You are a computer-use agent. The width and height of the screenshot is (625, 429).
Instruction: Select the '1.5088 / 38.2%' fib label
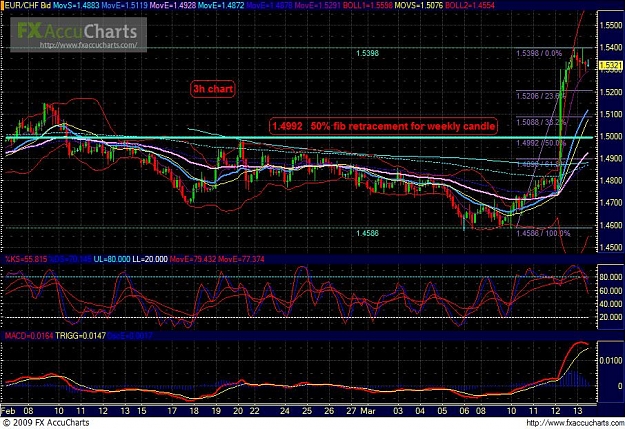(541, 122)
